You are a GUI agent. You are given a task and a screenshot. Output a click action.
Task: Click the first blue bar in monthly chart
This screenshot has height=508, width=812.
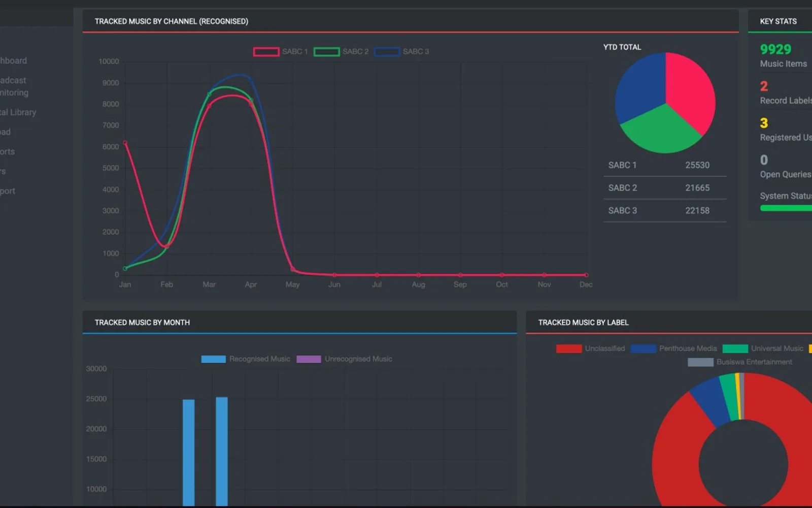pos(189,452)
